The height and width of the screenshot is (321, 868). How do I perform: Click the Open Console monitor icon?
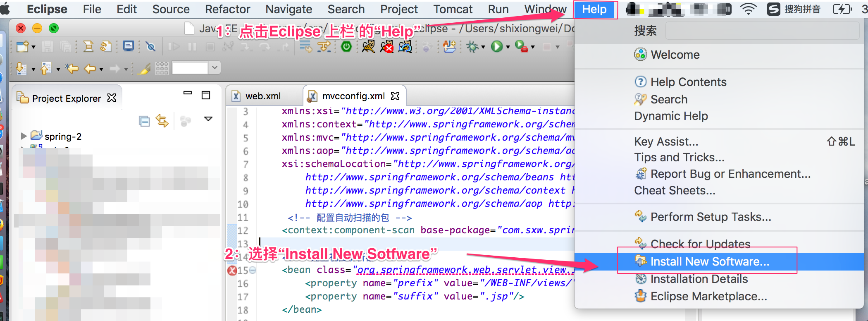coord(129,46)
